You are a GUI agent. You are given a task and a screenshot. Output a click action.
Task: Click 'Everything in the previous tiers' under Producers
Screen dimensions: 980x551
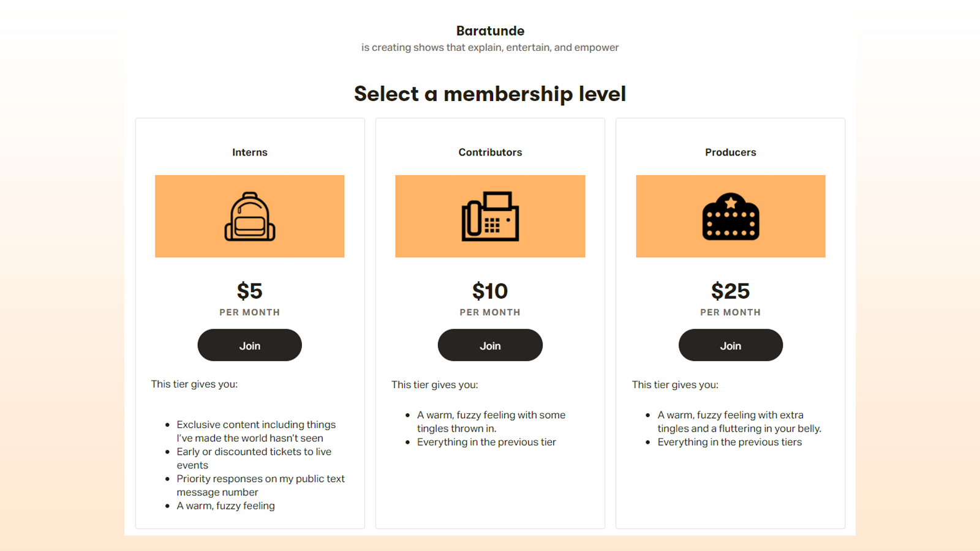coord(729,442)
